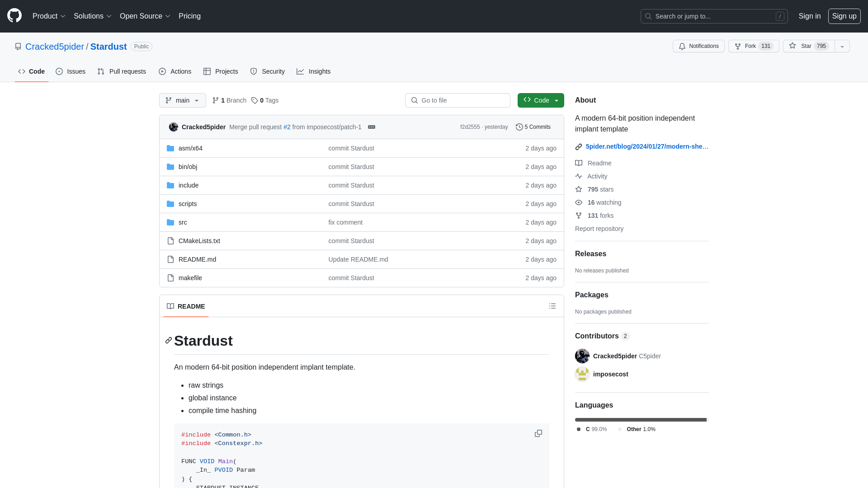This screenshot has height=488, width=868.
Task: Click the commits history clock icon
Action: 519,127
